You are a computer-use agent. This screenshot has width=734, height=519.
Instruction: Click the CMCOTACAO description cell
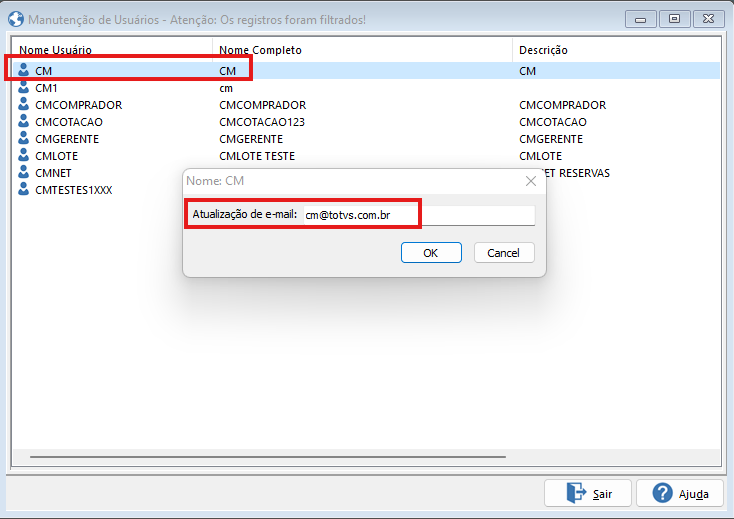553,122
